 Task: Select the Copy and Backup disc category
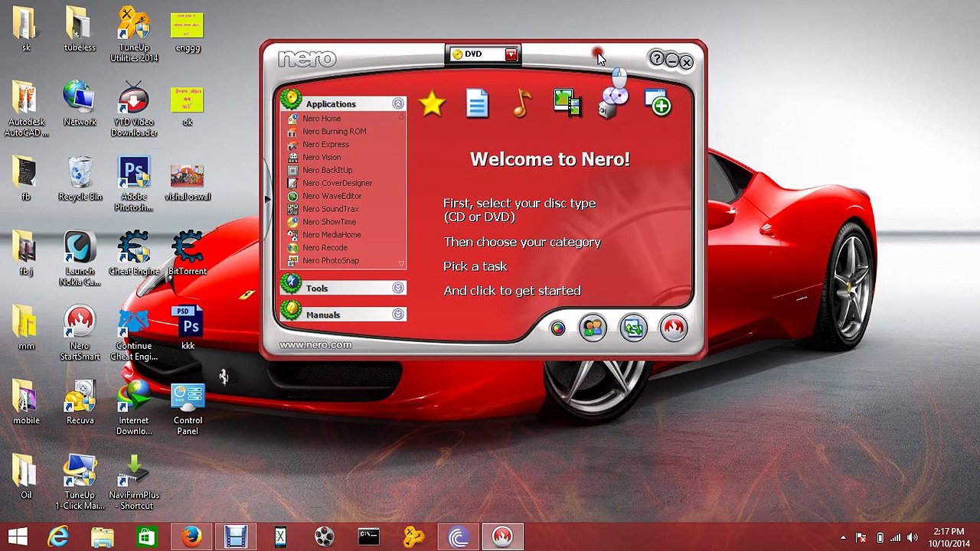(x=614, y=103)
